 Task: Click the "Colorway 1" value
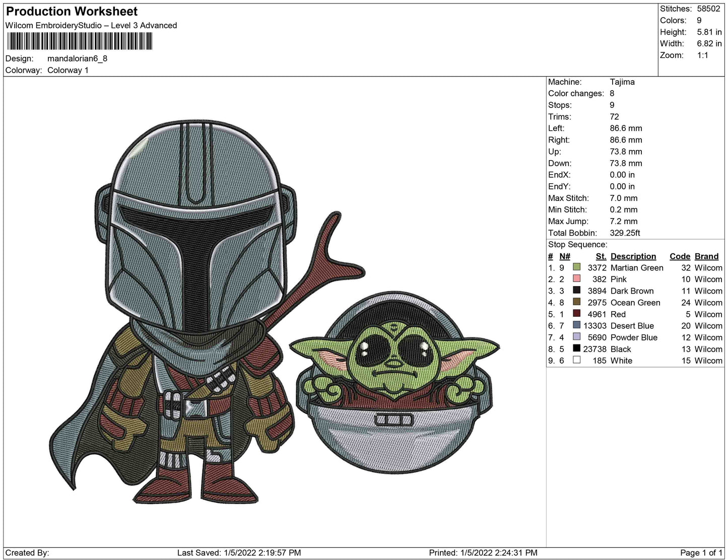click(x=68, y=71)
